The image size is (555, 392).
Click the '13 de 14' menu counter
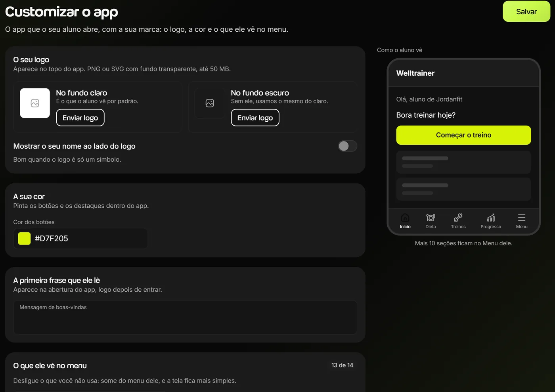coord(342,365)
